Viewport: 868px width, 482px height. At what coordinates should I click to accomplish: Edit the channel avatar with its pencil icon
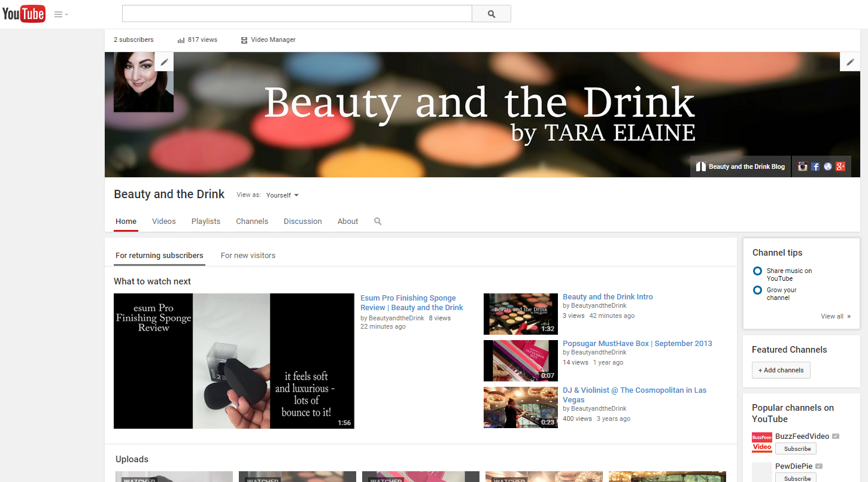point(164,62)
